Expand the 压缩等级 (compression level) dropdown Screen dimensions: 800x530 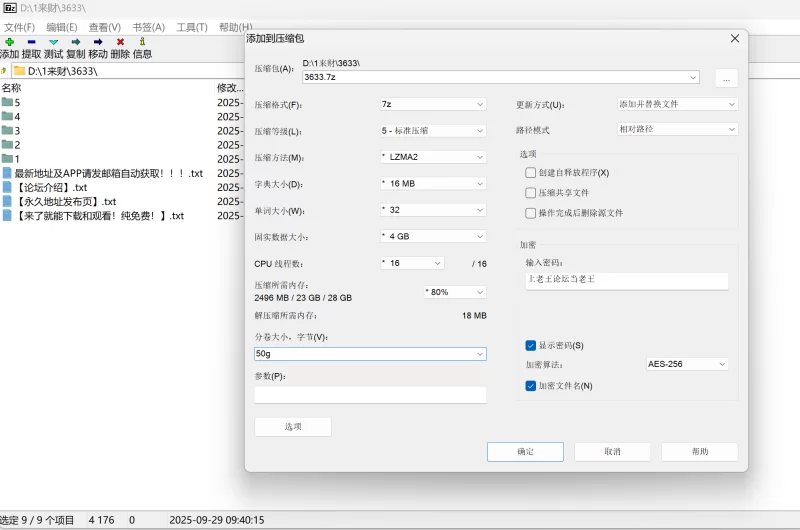tap(432, 131)
